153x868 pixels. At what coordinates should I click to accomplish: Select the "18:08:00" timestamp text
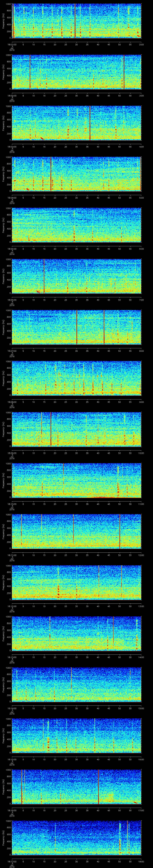click(x=12, y=402)
